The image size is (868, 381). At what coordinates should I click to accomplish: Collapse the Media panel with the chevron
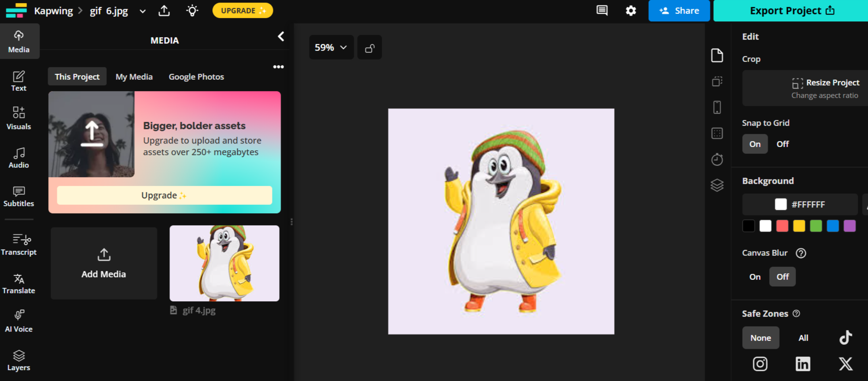coord(281,36)
